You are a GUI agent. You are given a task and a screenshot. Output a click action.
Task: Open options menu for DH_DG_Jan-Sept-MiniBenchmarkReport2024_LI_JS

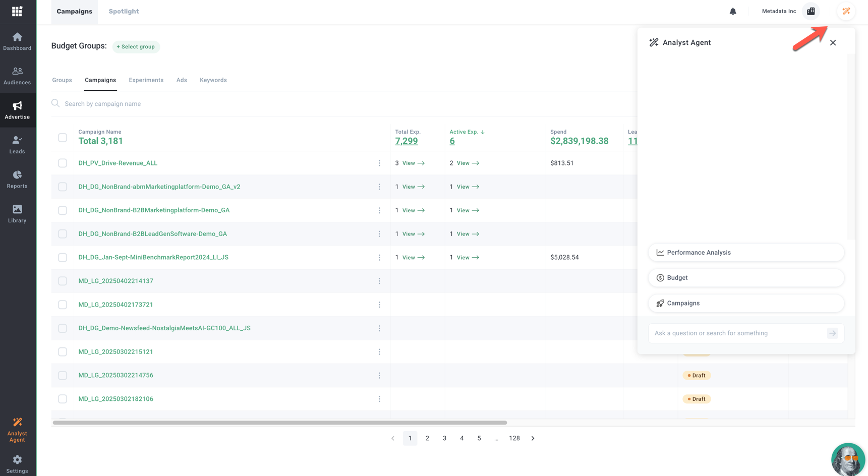point(379,258)
